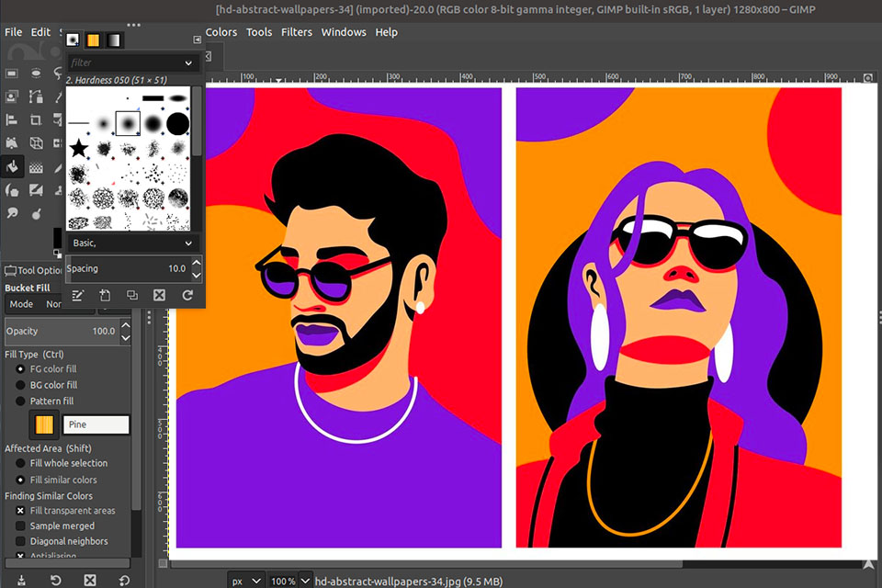Select the Ellipse Select tool
Screen dimensions: 882x588
(36, 73)
